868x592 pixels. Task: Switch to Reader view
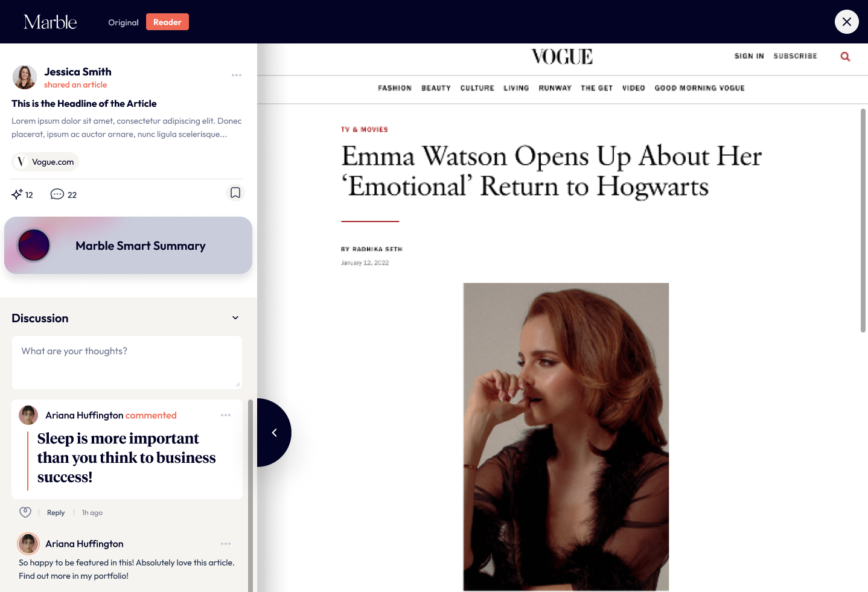[167, 22]
